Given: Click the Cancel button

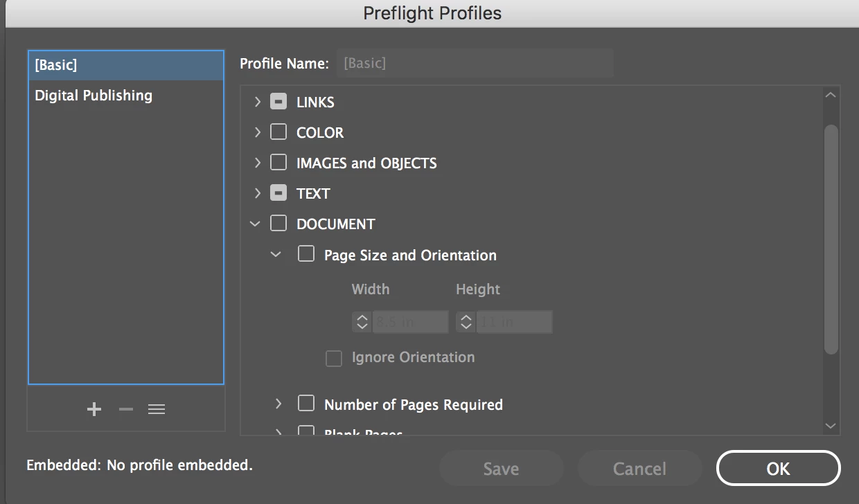Looking at the screenshot, I should [639, 469].
